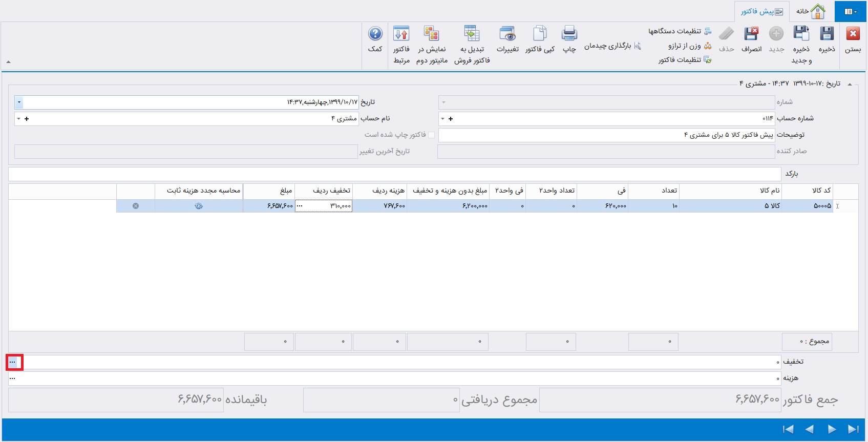Screen dimensions: 868x442
Task: Open the date (تاریخ) dropdown arrow
Action: click(19, 102)
